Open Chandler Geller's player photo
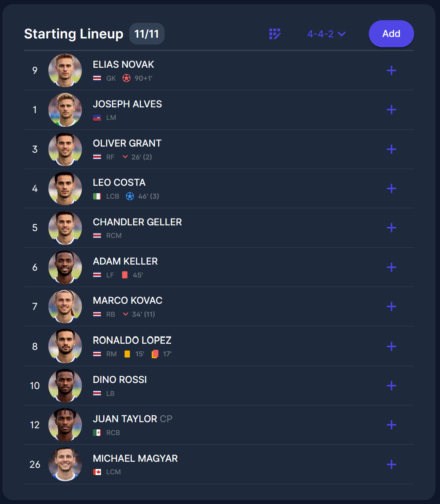The width and height of the screenshot is (440, 504). tap(65, 228)
